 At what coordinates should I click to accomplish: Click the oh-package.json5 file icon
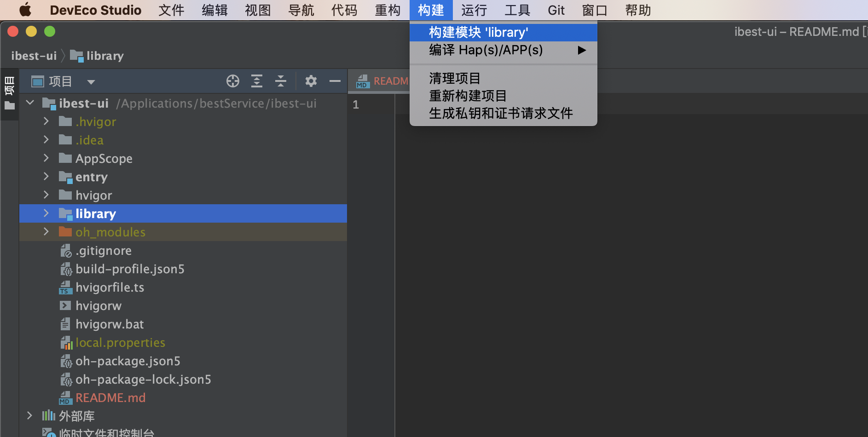[x=66, y=361]
